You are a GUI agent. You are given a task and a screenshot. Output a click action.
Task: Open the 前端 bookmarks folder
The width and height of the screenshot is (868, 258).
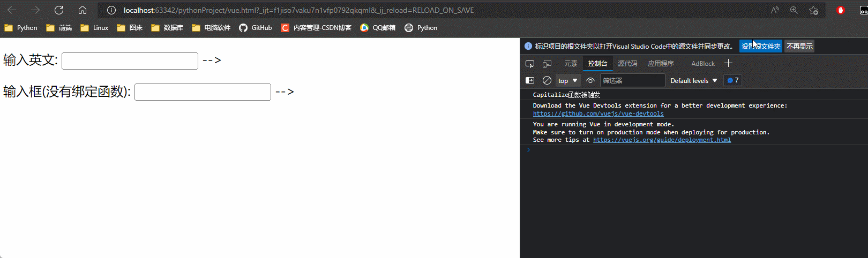59,28
